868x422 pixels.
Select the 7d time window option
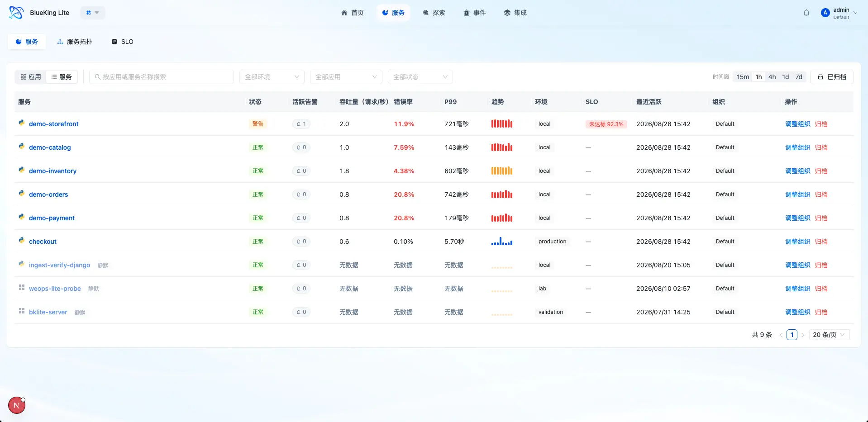click(799, 77)
